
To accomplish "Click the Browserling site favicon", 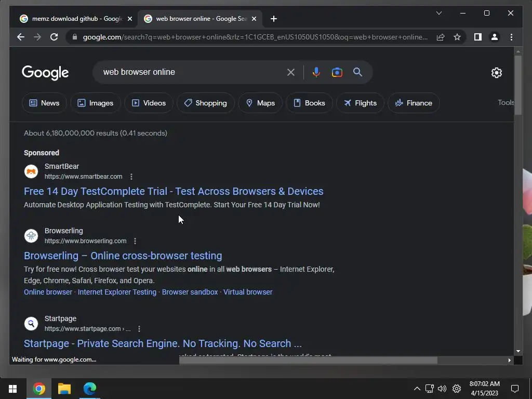I will click(31, 236).
